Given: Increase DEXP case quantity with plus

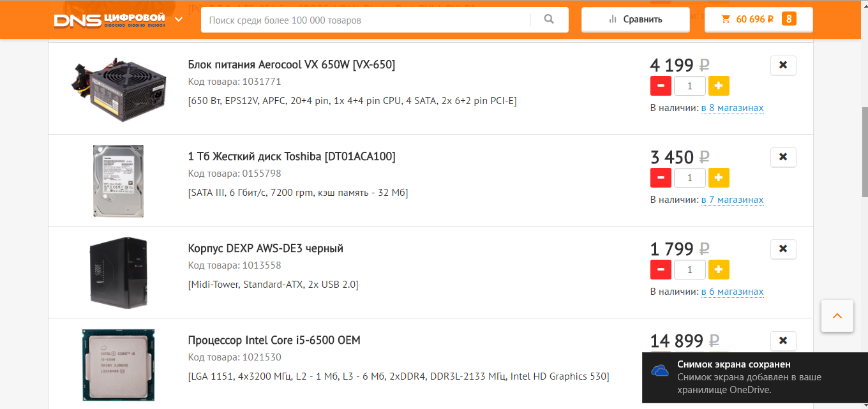Looking at the screenshot, I should pyautogui.click(x=719, y=269).
